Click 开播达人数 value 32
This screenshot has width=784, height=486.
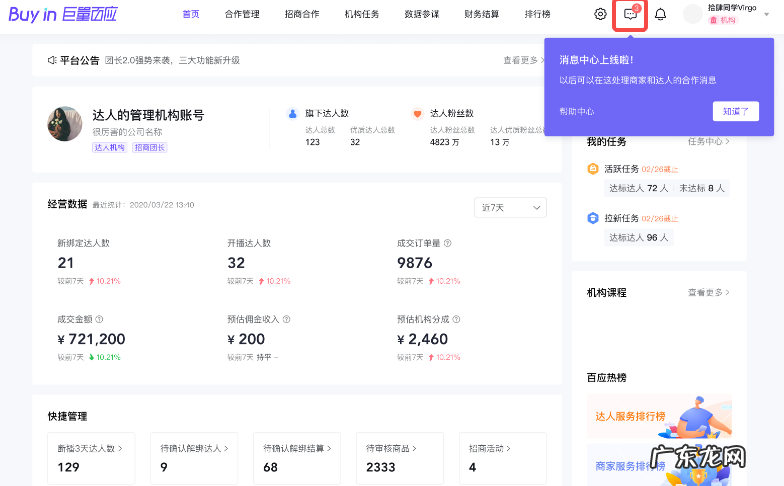236,262
